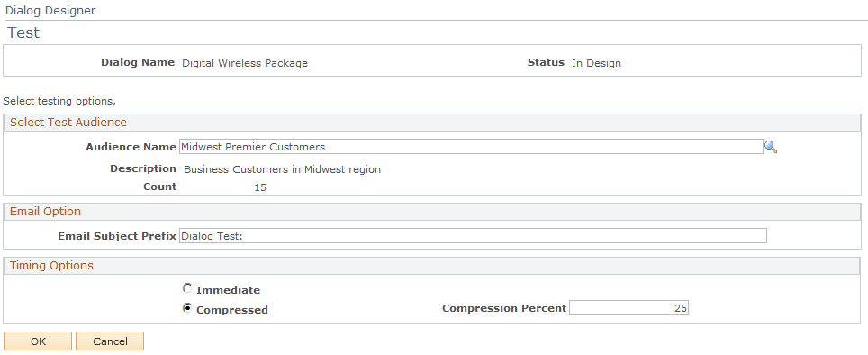The height and width of the screenshot is (355, 868).
Task: Click the Immediate option label text
Action: (x=228, y=290)
